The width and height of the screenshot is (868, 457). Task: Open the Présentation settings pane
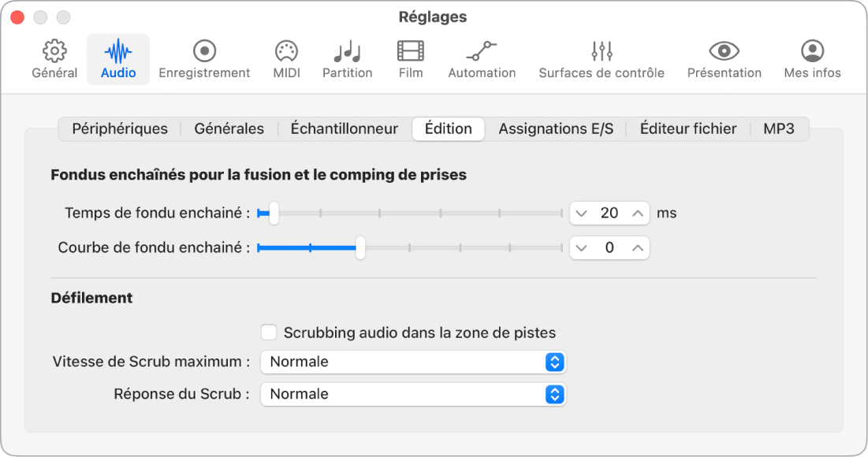724,58
